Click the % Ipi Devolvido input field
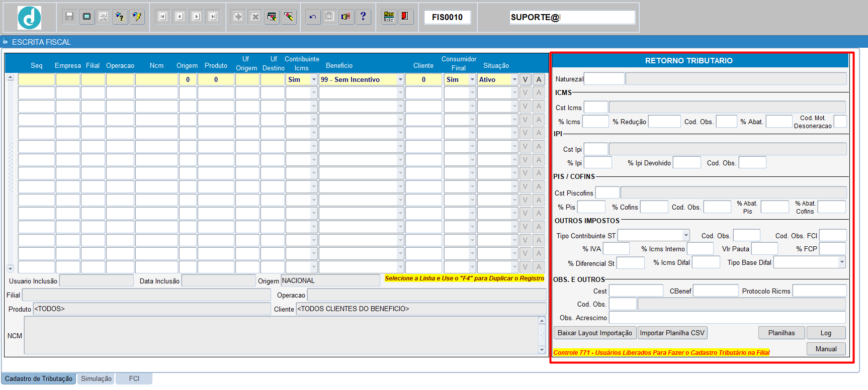868x390 pixels. coord(686,162)
